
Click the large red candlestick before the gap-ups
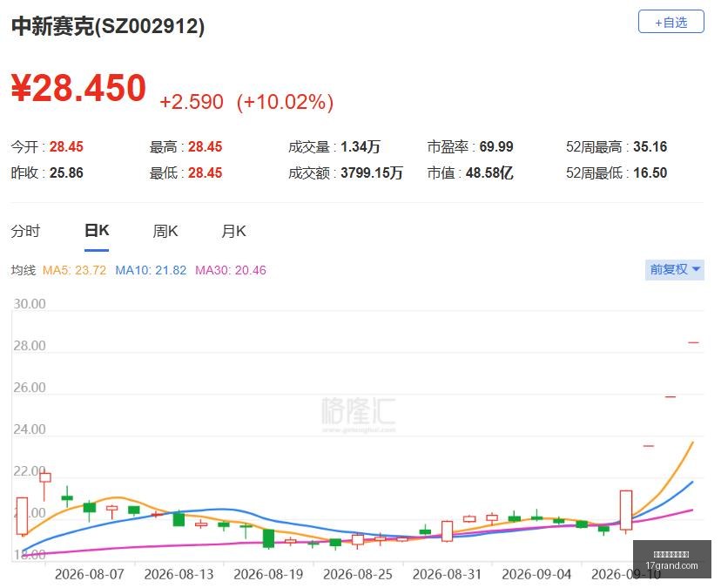click(x=626, y=510)
